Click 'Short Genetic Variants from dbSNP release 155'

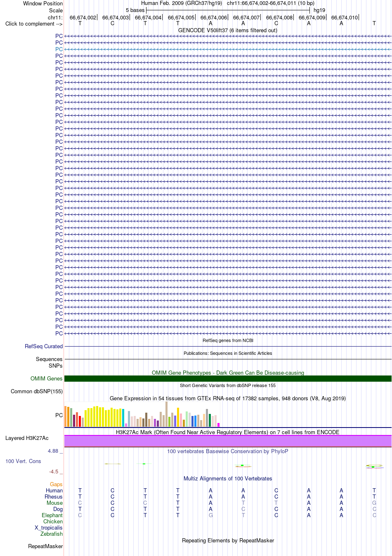click(x=228, y=385)
